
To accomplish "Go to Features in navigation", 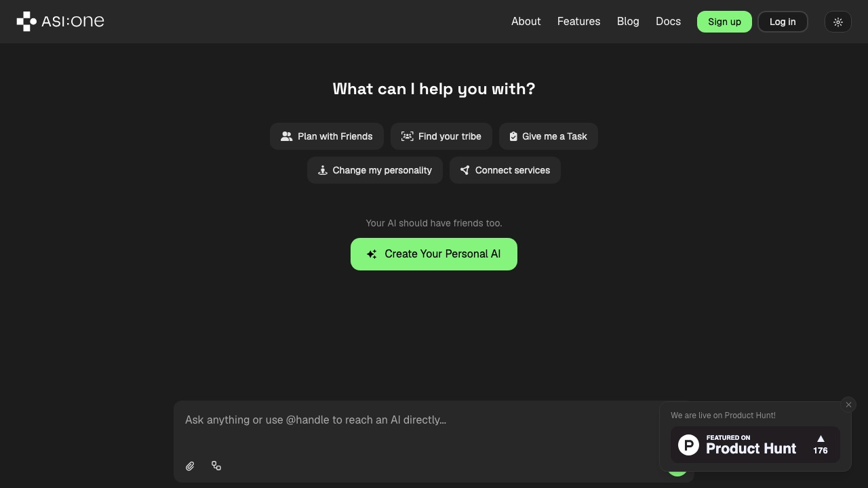I will (578, 22).
